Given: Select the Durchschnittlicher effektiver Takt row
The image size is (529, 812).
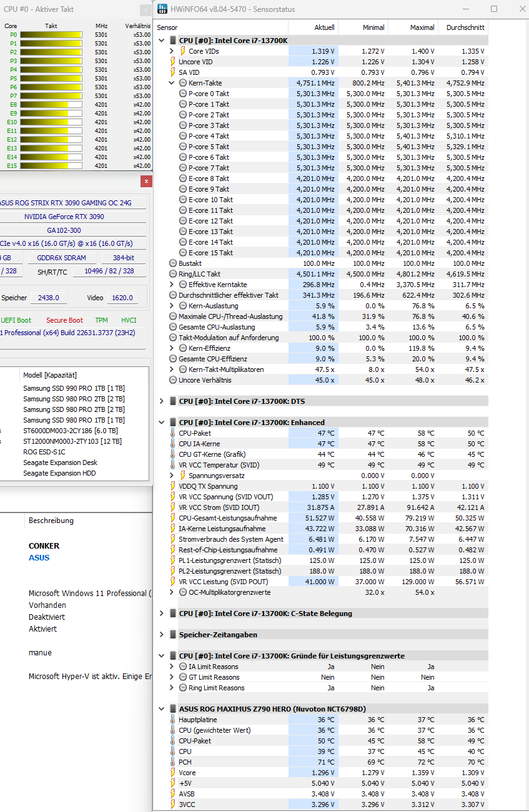Looking at the screenshot, I should click(320, 295).
